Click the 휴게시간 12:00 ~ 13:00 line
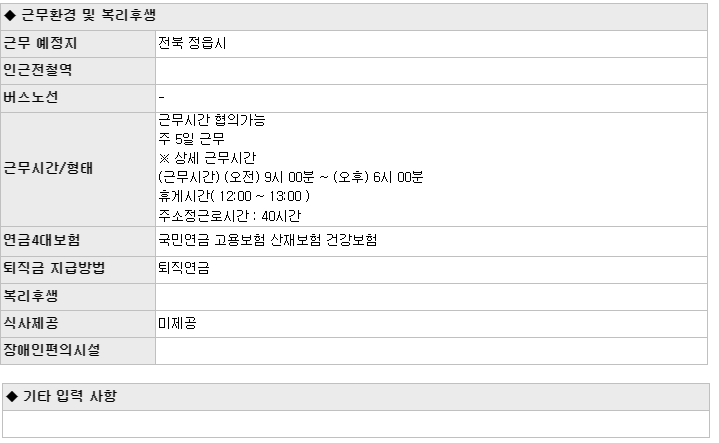Viewport: 719px width, 443px height. pos(234,196)
